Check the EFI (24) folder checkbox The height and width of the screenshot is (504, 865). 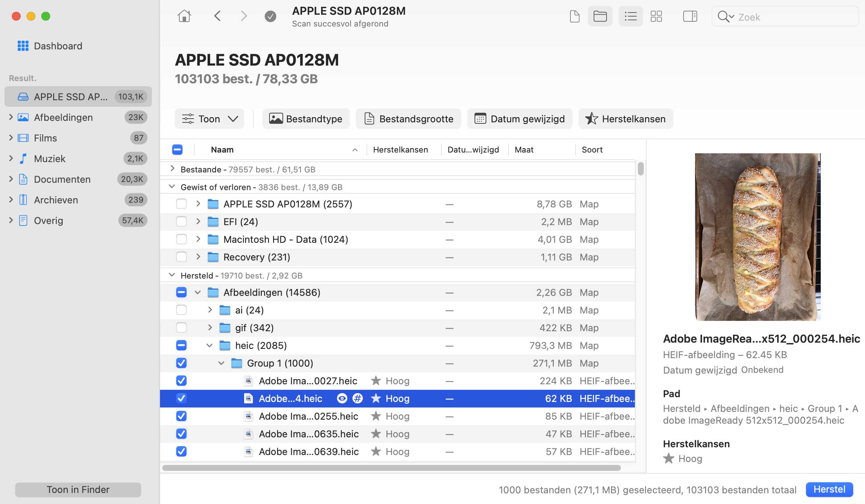[181, 222]
